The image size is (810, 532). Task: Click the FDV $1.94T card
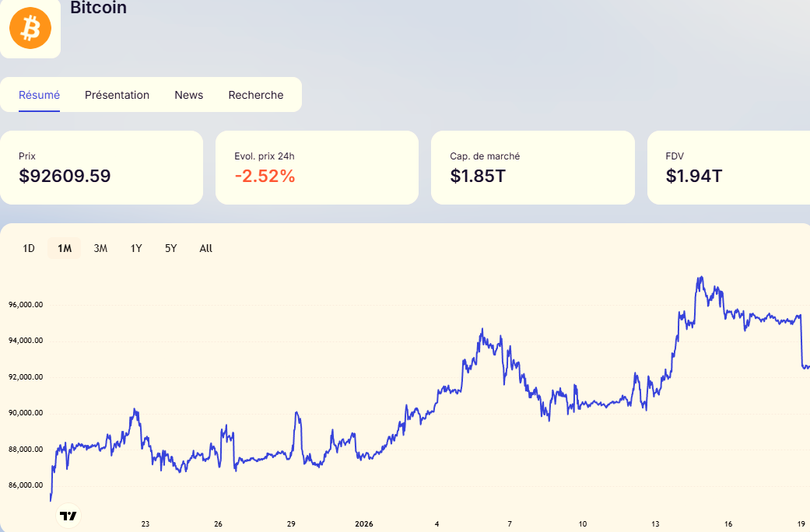[x=728, y=167]
